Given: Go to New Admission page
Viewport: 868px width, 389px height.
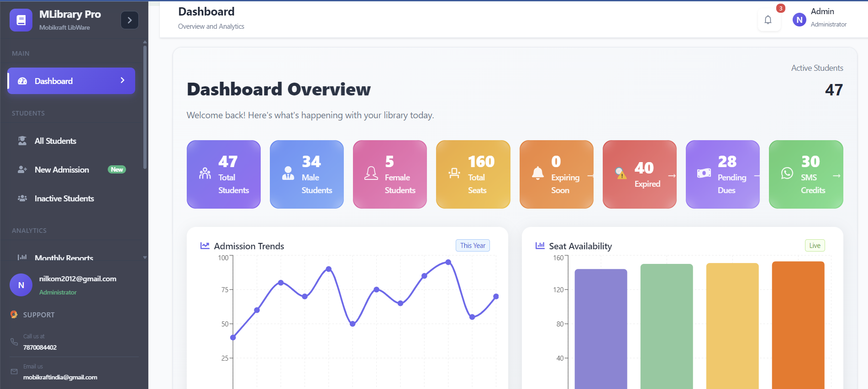Looking at the screenshot, I should click(62, 170).
